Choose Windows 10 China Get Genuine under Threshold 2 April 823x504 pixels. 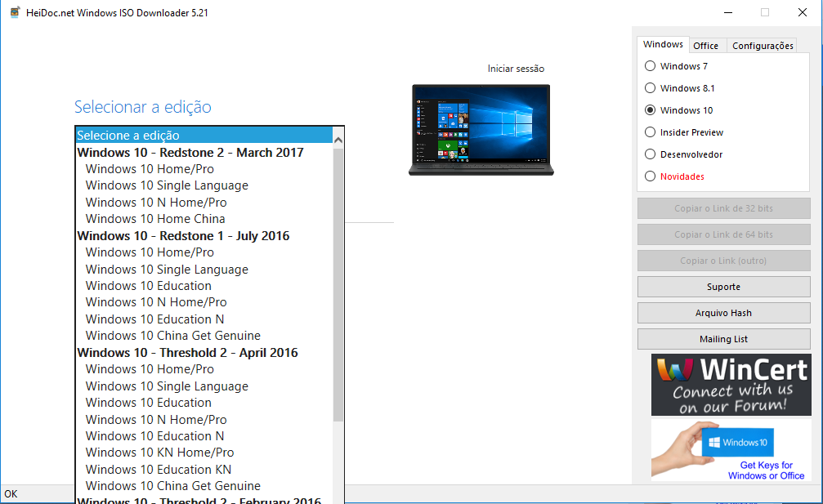click(x=204, y=486)
